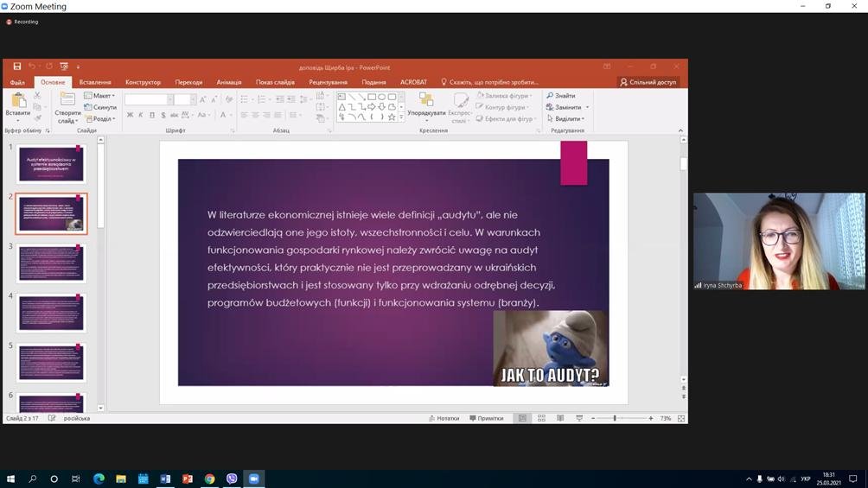Click Примітки comments button in status bar

tap(487, 418)
